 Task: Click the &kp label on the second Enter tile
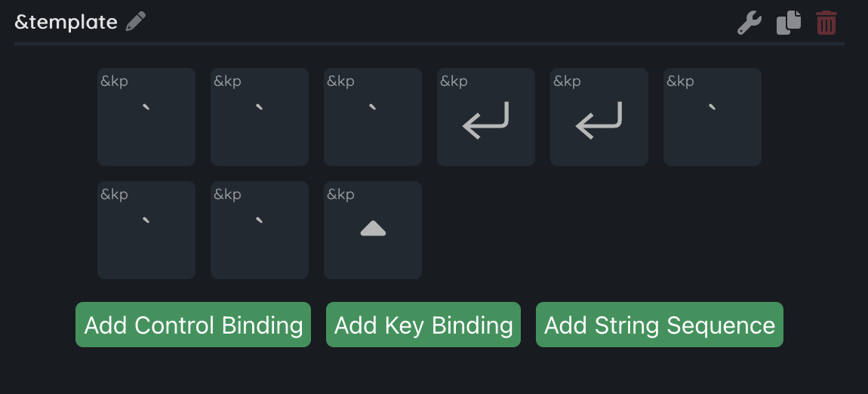[x=568, y=82]
